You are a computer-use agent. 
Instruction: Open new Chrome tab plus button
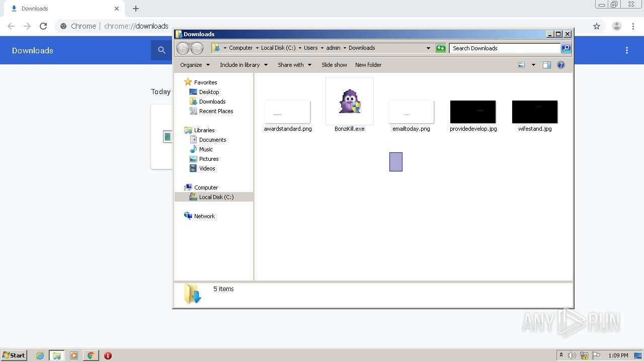coord(136,9)
